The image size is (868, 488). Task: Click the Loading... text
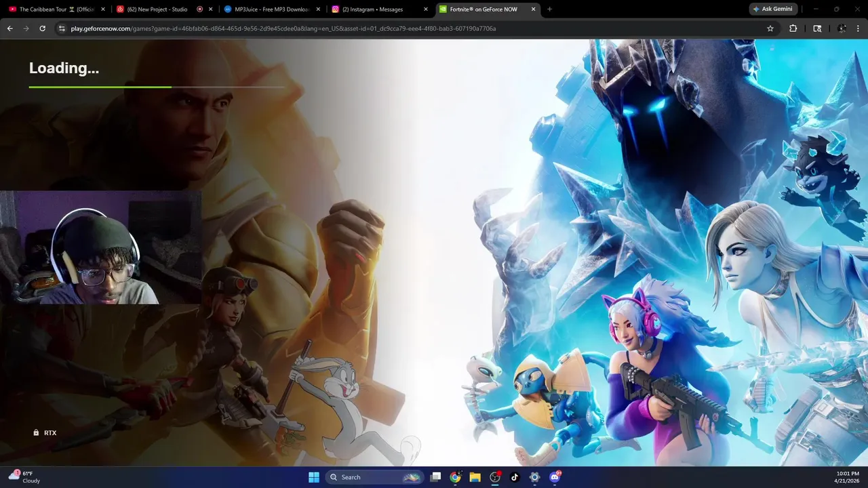(x=64, y=68)
